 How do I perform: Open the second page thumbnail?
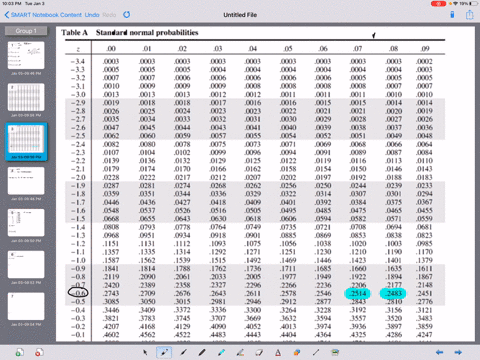tap(26, 97)
